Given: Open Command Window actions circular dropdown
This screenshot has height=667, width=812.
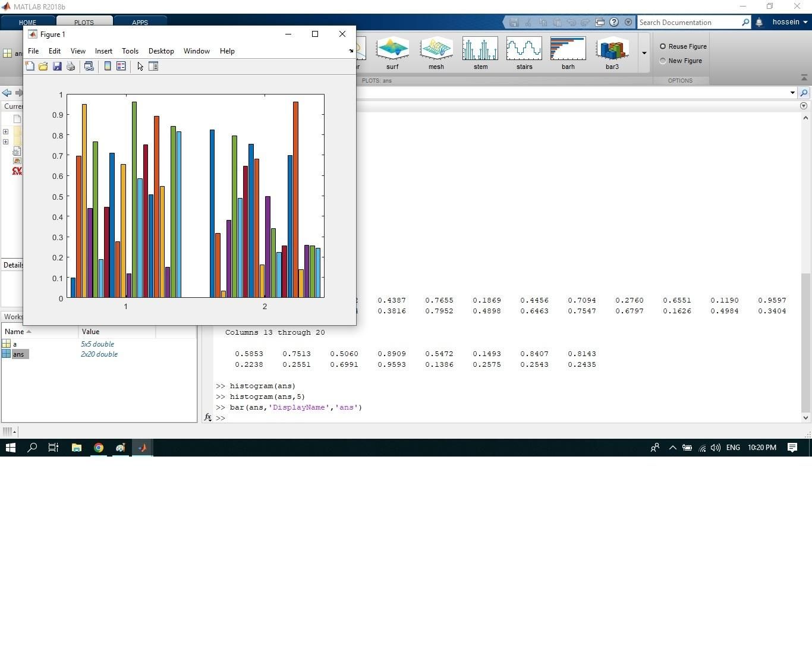Looking at the screenshot, I should [x=804, y=106].
